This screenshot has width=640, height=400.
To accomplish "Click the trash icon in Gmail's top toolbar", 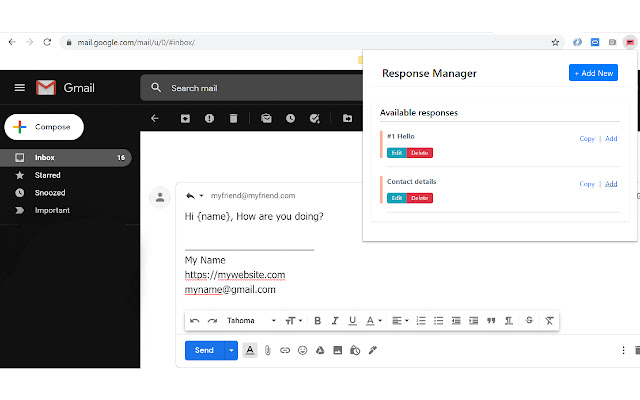I will coord(233,118).
